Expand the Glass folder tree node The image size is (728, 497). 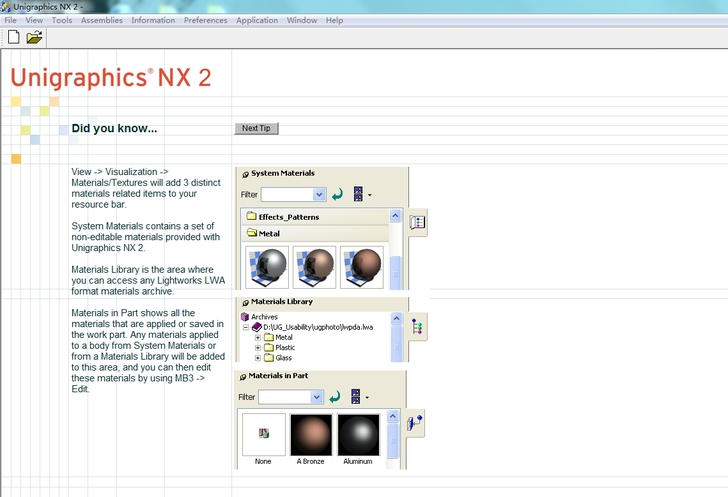coord(257,358)
